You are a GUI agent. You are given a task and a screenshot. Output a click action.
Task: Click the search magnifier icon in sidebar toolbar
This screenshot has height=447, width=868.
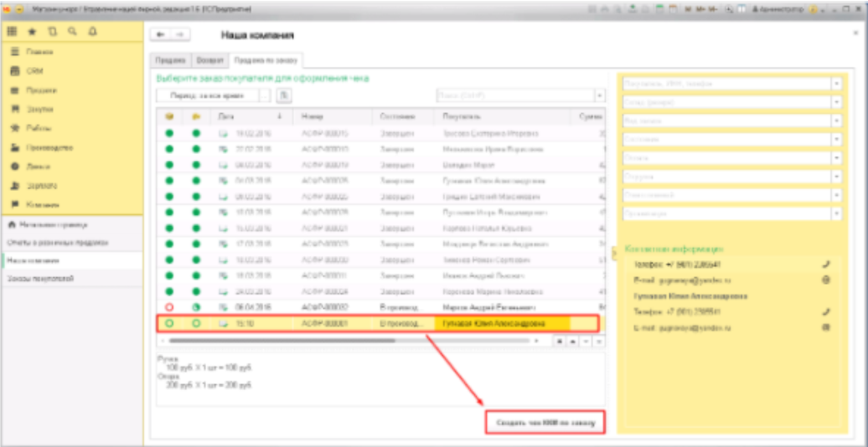tap(71, 32)
